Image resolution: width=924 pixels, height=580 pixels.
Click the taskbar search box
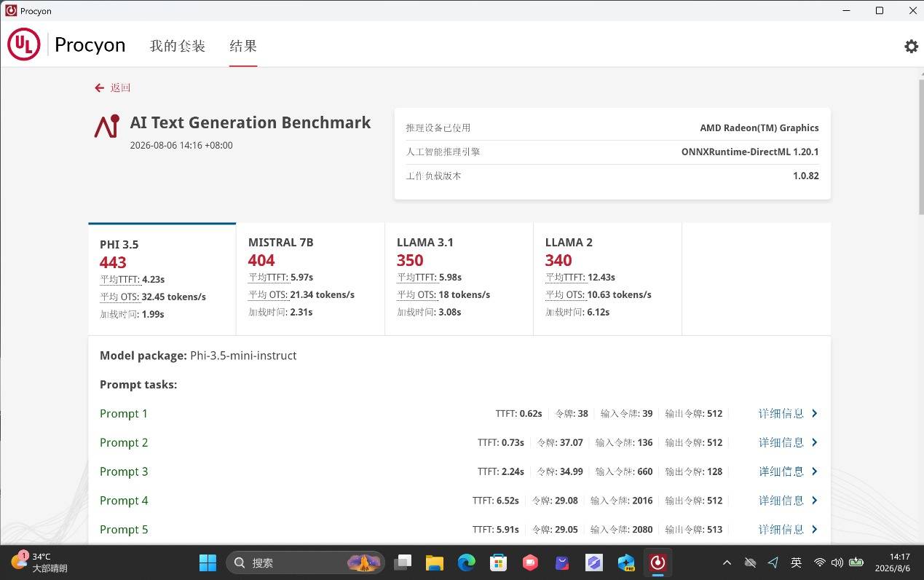pyautogui.click(x=305, y=563)
